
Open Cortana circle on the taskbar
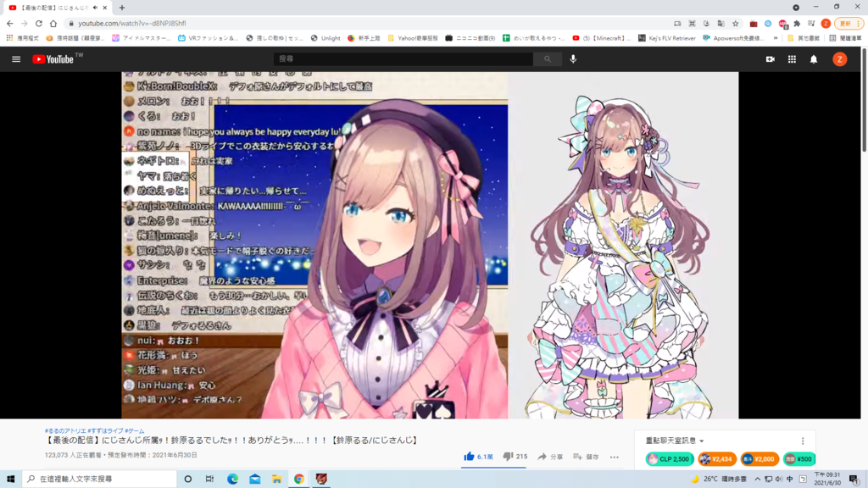tap(187, 479)
